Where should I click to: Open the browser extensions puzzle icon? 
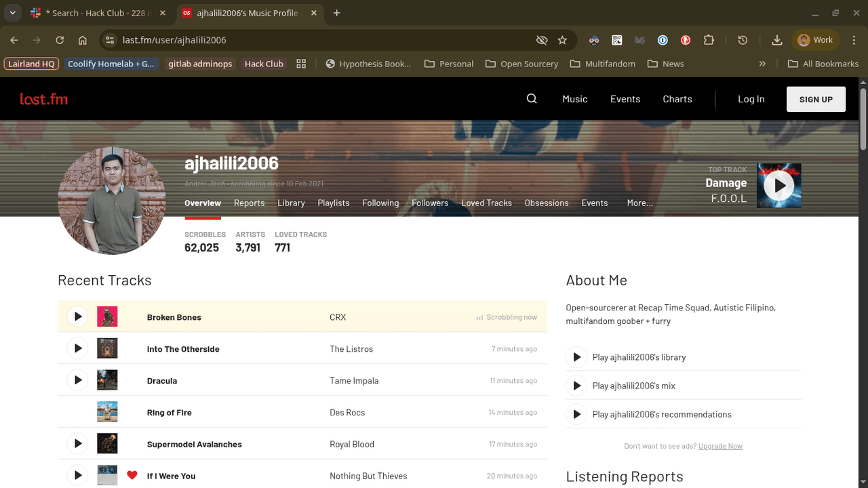point(709,40)
